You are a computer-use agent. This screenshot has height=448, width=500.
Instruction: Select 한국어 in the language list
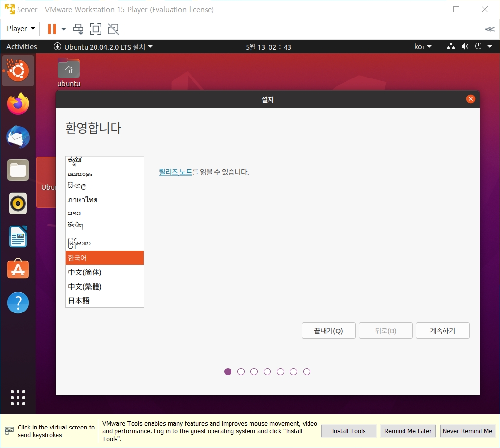105,257
